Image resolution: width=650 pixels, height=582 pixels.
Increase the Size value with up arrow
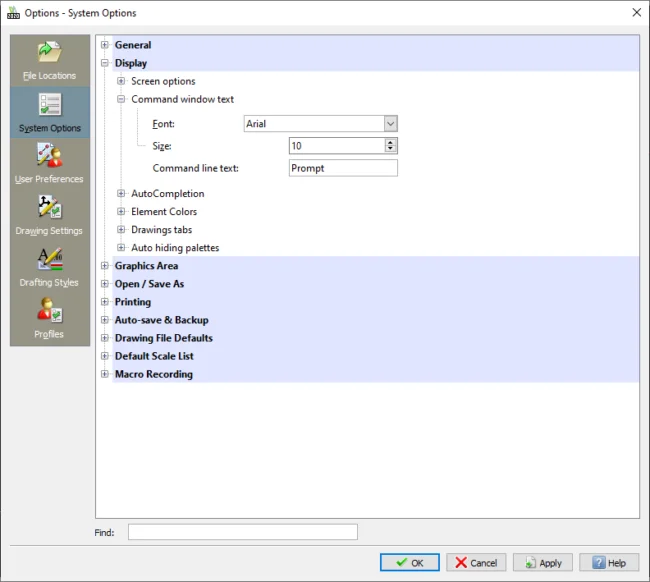click(x=390, y=142)
